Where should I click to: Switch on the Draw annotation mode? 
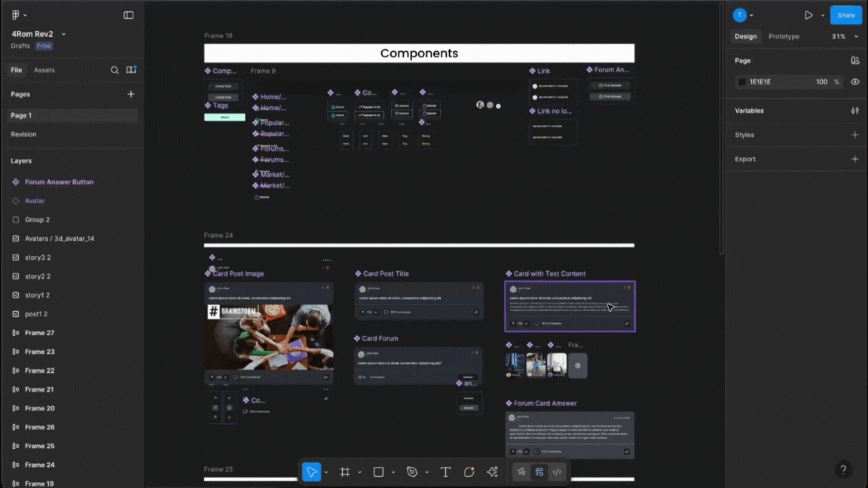tap(521, 472)
